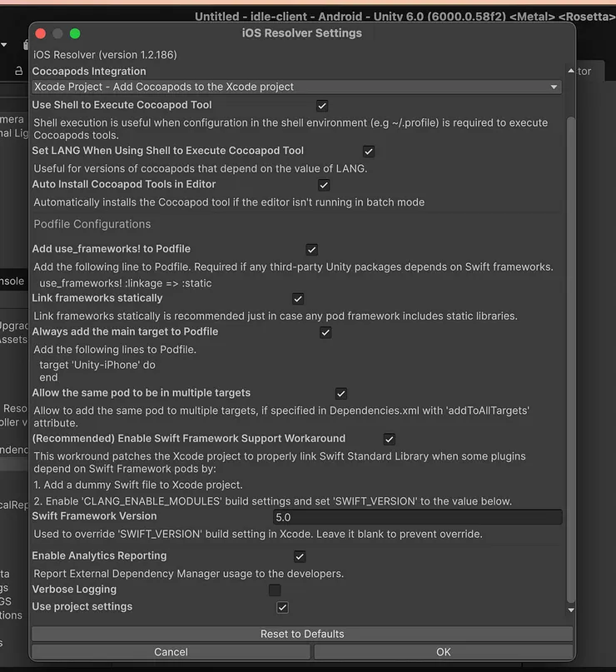Screen dimensions: 616x672
Task: Click the Swift Framework Version field
Action: point(418,517)
